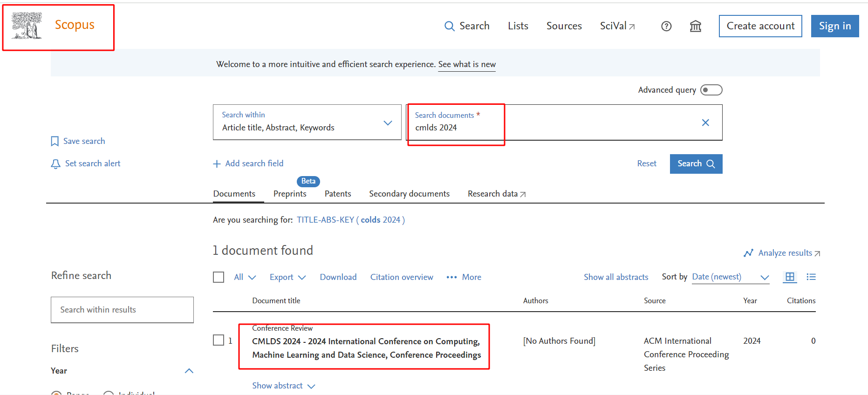Select the Secondary documents tab
868x395 pixels.
click(409, 194)
